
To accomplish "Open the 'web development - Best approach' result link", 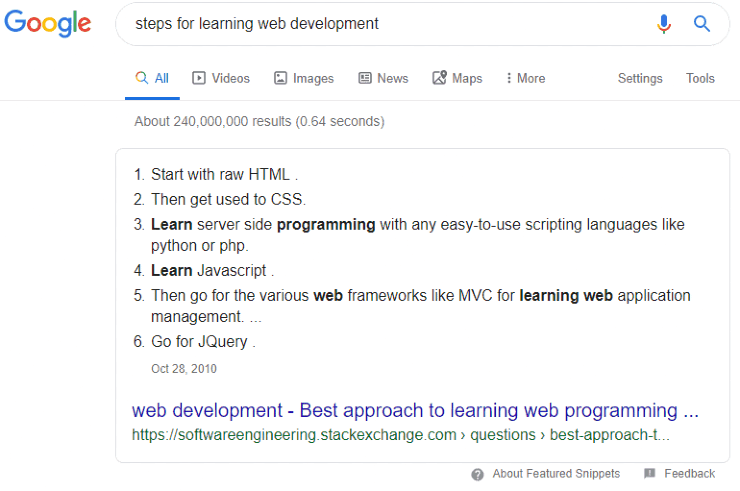I will pyautogui.click(x=415, y=410).
